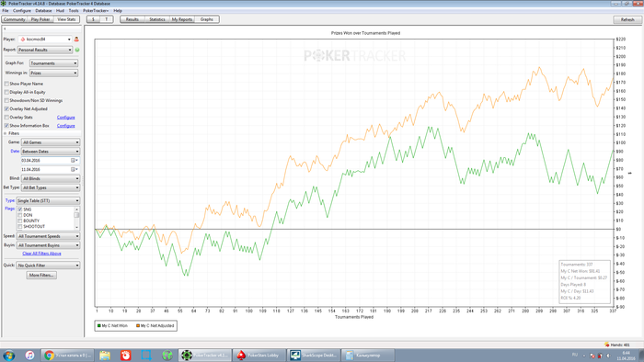Open the My Reports tab
Screen dimensions: 644x362
tap(182, 19)
